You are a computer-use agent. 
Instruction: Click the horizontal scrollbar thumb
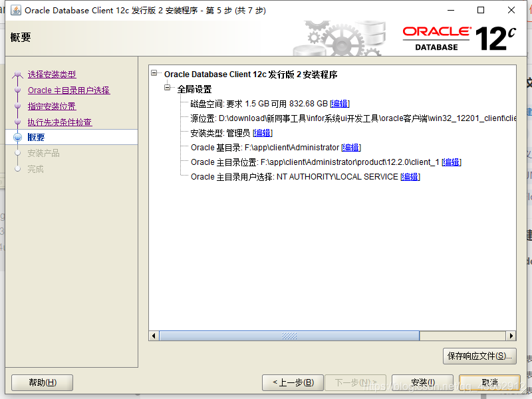pyautogui.click(x=289, y=336)
